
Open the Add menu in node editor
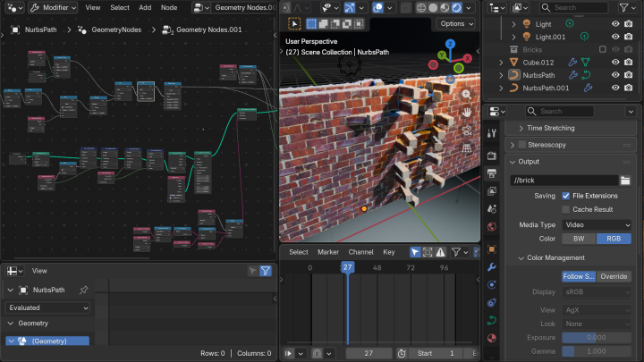pos(145,7)
